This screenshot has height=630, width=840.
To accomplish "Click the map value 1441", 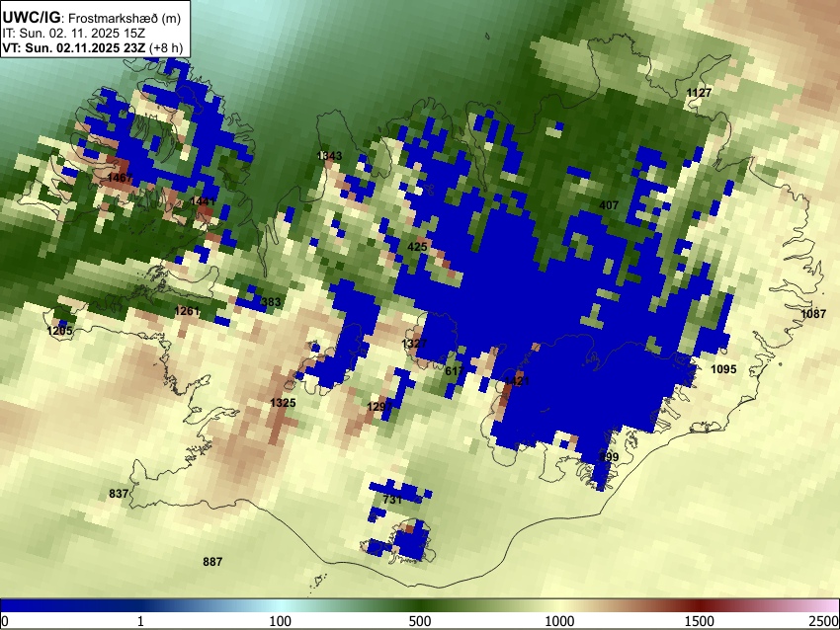I will (x=203, y=201).
